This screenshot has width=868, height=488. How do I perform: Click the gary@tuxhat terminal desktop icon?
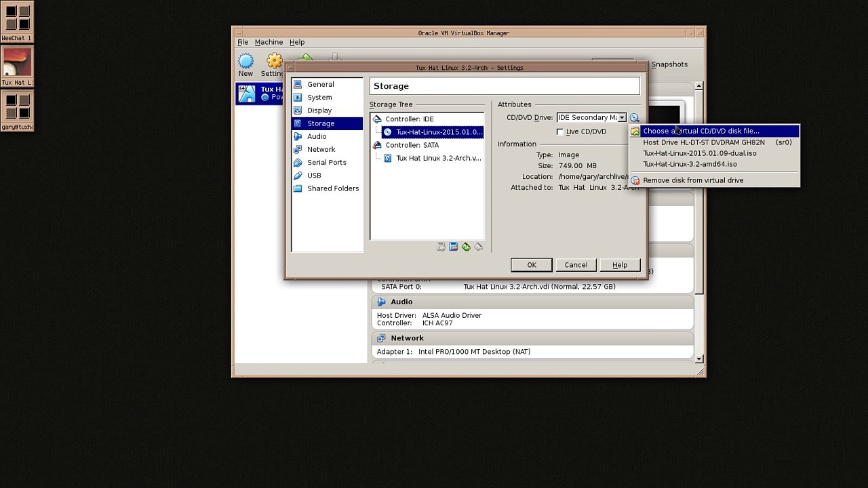tap(16, 110)
